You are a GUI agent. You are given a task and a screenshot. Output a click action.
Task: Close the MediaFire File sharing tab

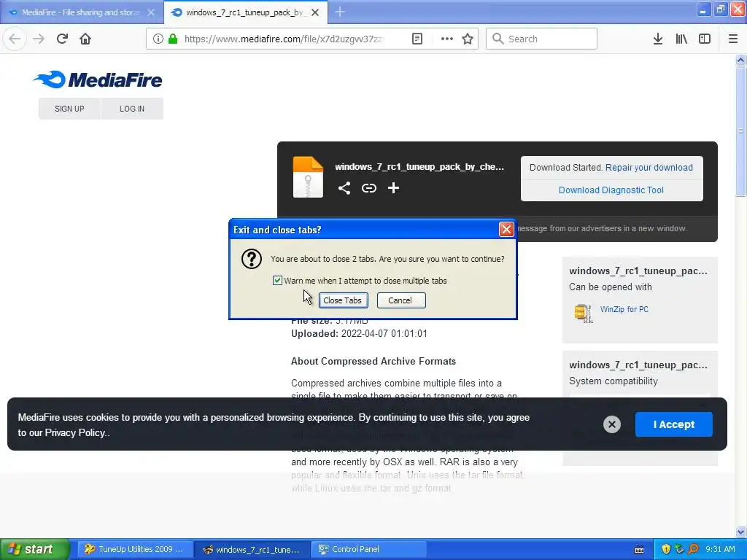pos(151,13)
